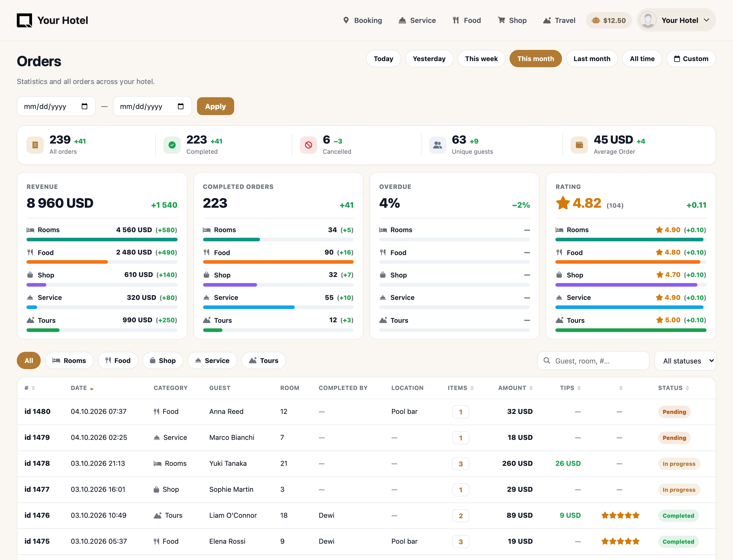Viewport: 733px width, 560px height.
Task: Sort table by Status column
Action: pyautogui.click(x=673, y=388)
